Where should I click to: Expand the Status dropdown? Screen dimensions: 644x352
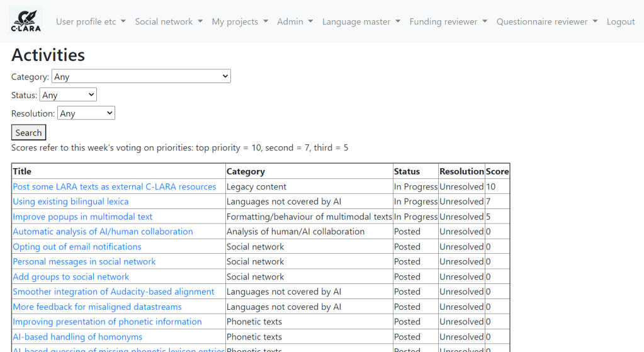click(x=68, y=95)
